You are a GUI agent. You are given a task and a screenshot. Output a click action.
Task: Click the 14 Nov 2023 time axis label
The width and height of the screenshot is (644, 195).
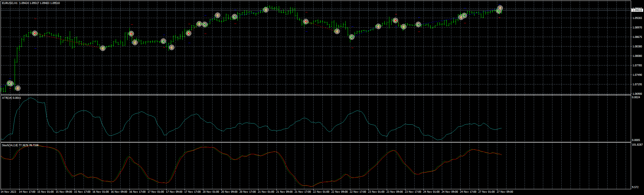coord(9,192)
